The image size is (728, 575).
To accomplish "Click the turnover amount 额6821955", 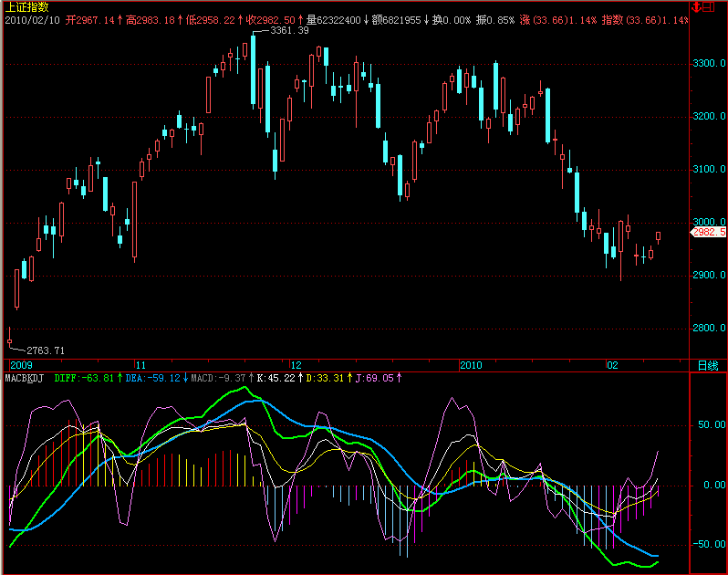I will [396, 20].
